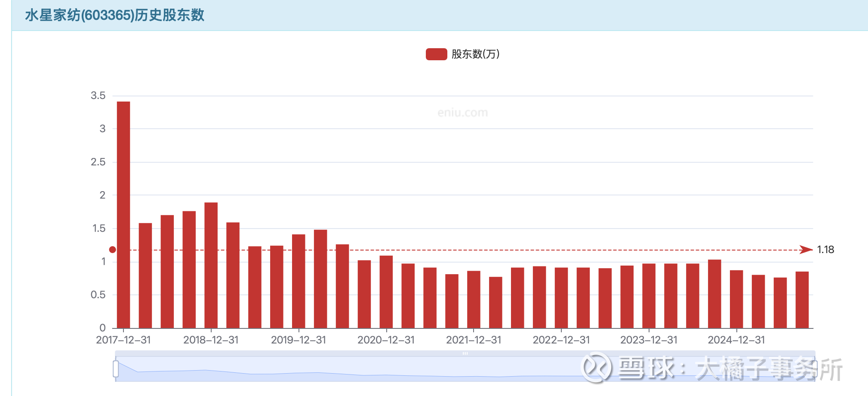Viewport: 868px width, 396px height.
Task: Click the thumbnail trend area inside the zoom slider
Action: point(465,369)
